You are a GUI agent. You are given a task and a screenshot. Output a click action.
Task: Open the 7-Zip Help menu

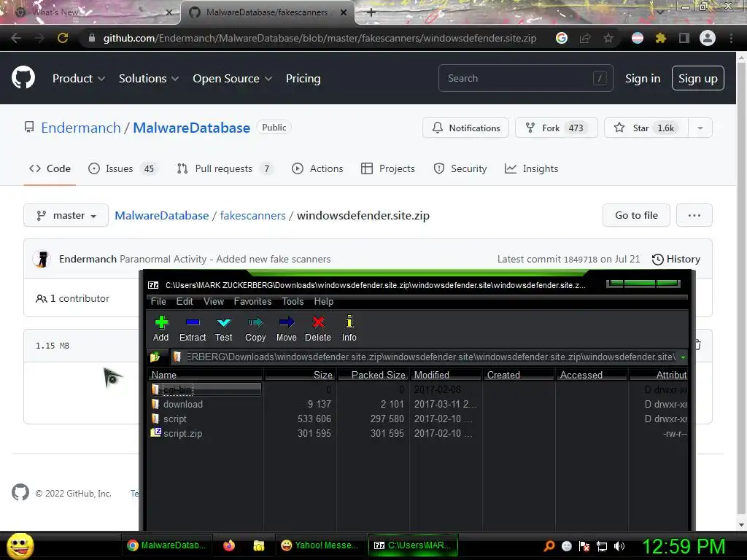323,301
